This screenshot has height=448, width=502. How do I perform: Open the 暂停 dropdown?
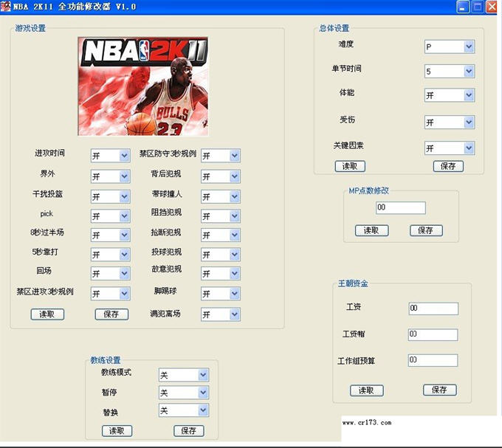[184, 393]
